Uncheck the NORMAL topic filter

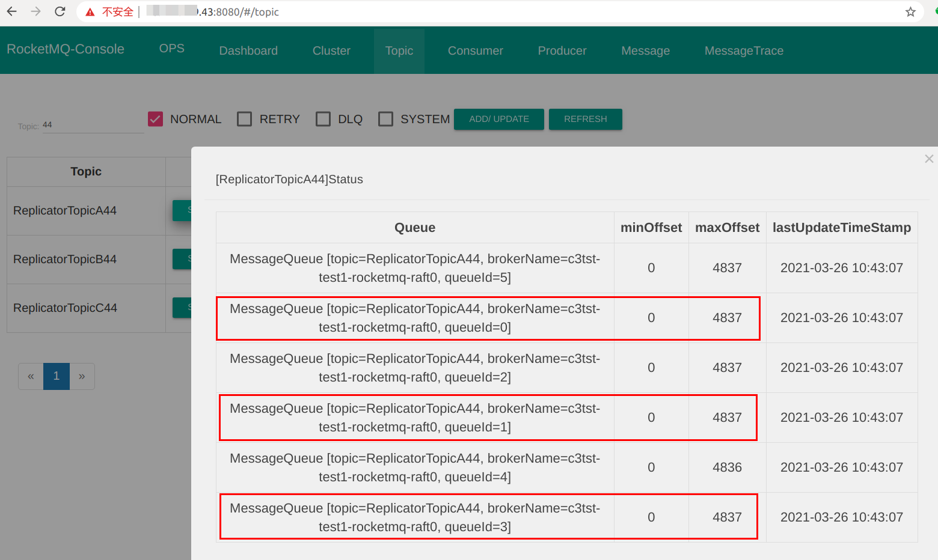[155, 118]
